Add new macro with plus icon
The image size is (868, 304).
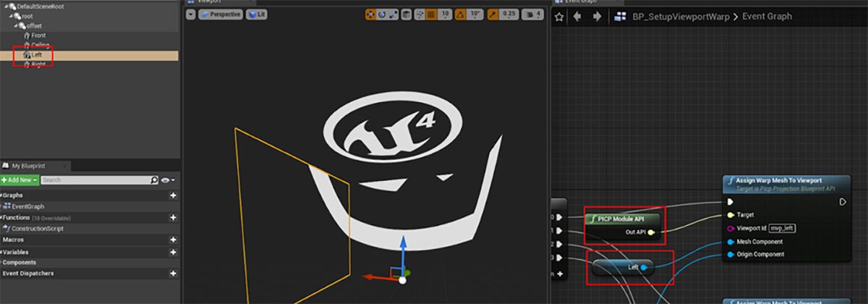[173, 240]
